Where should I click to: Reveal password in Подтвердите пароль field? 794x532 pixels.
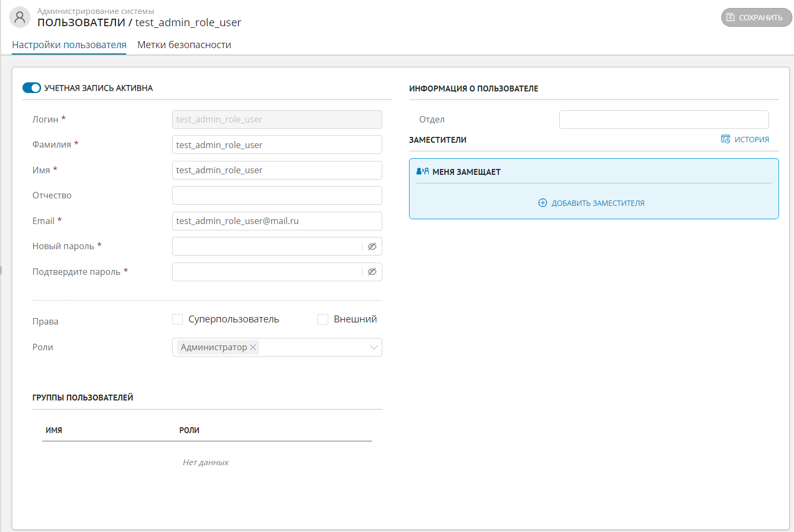pos(372,272)
